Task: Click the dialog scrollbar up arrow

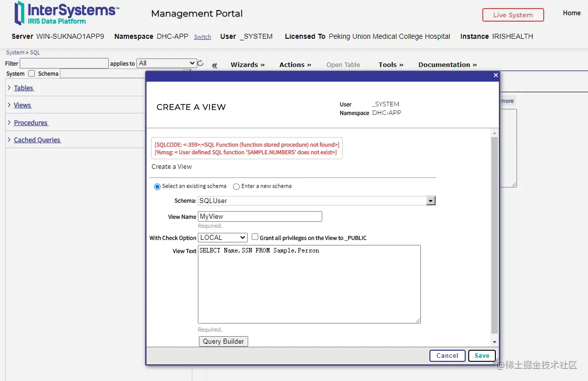Action: pyautogui.click(x=495, y=133)
